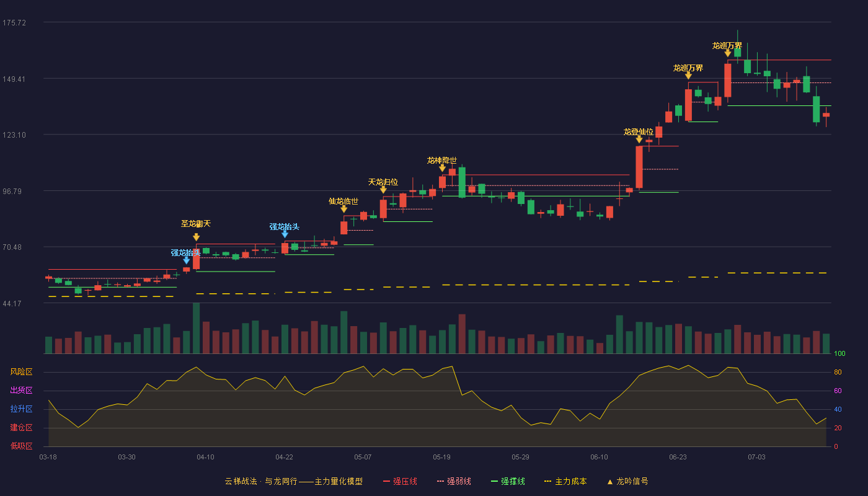Screen dimensions: 868x496
Task: Click the red 0 indicator scale value
Action: click(836, 446)
